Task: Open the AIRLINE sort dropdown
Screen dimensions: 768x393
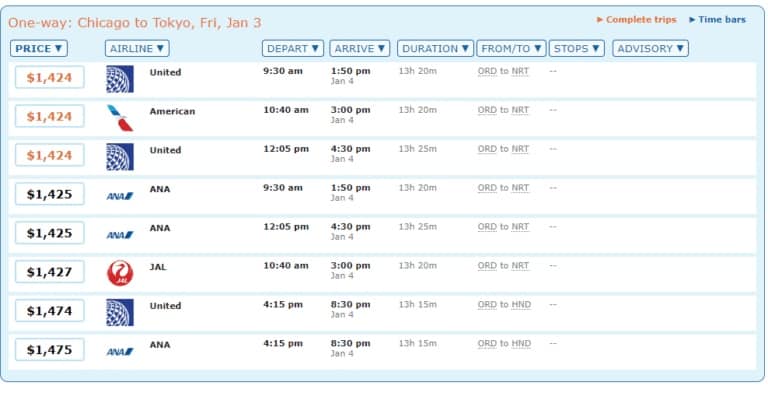Action: pos(137,49)
